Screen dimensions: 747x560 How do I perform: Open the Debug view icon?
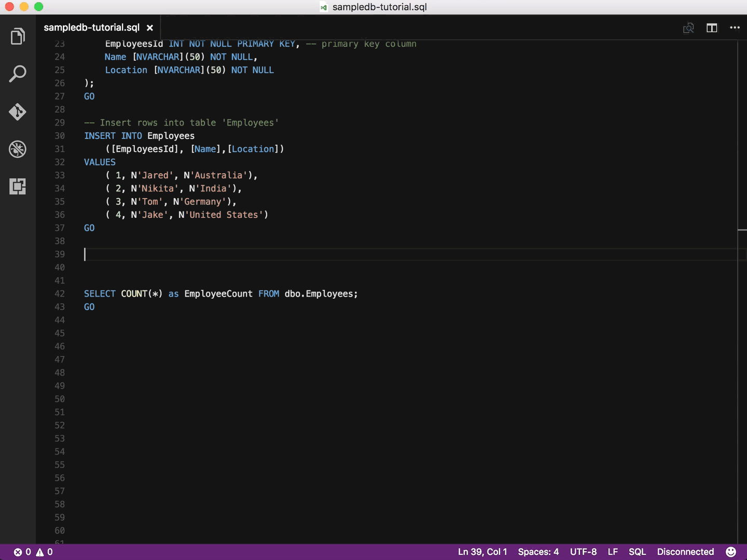coord(18,149)
